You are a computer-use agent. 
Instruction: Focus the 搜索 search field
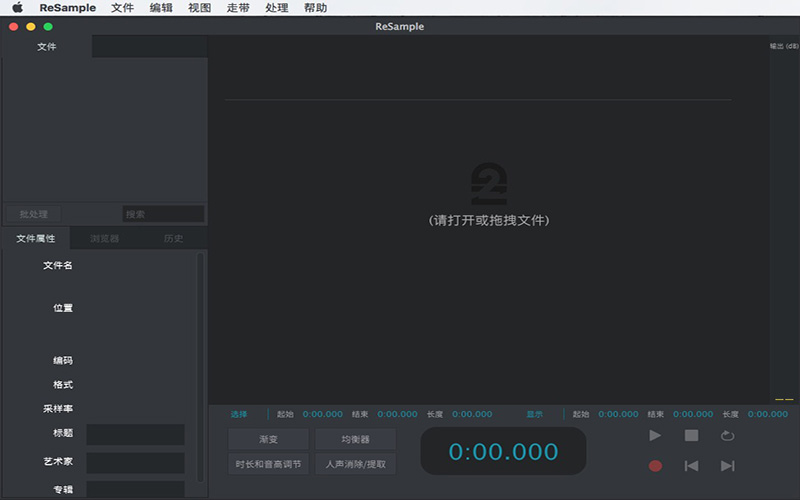pyautogui.click(x=163, y=214)
